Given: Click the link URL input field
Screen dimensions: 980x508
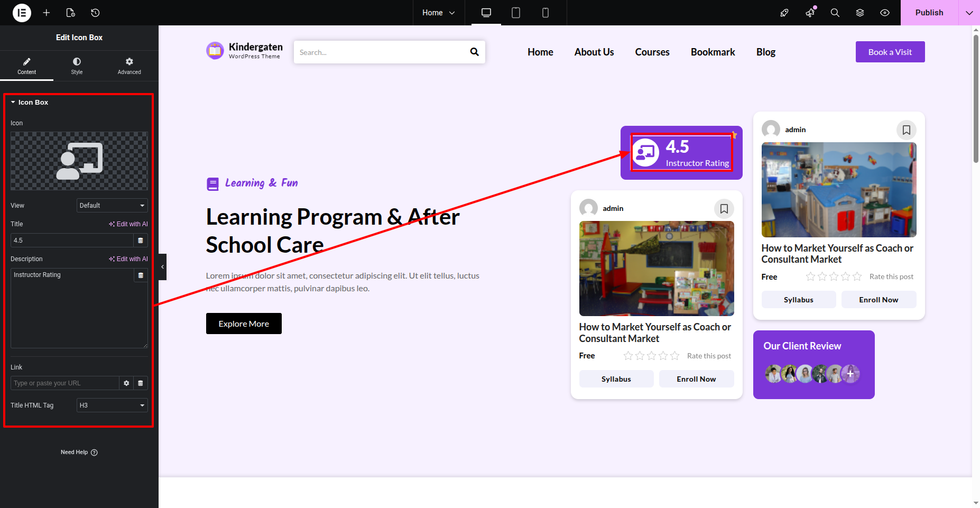Looking at the screenshot, I should (x=64, y=383).
